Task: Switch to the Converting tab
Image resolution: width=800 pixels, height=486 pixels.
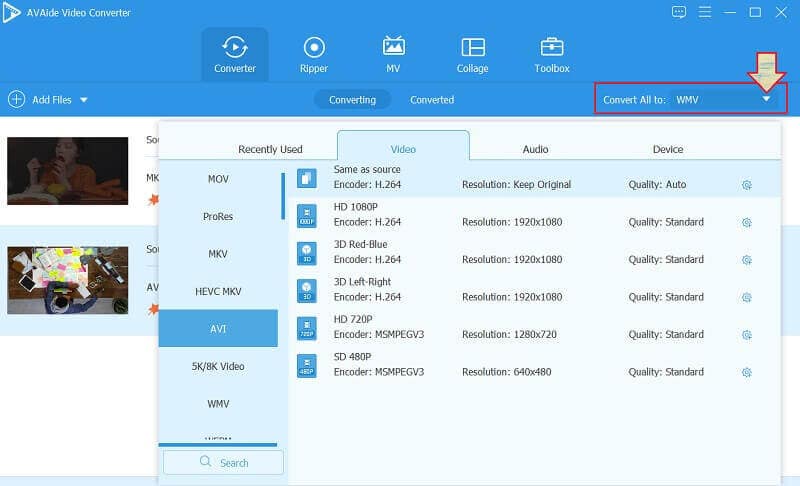Action: (353, 100)
